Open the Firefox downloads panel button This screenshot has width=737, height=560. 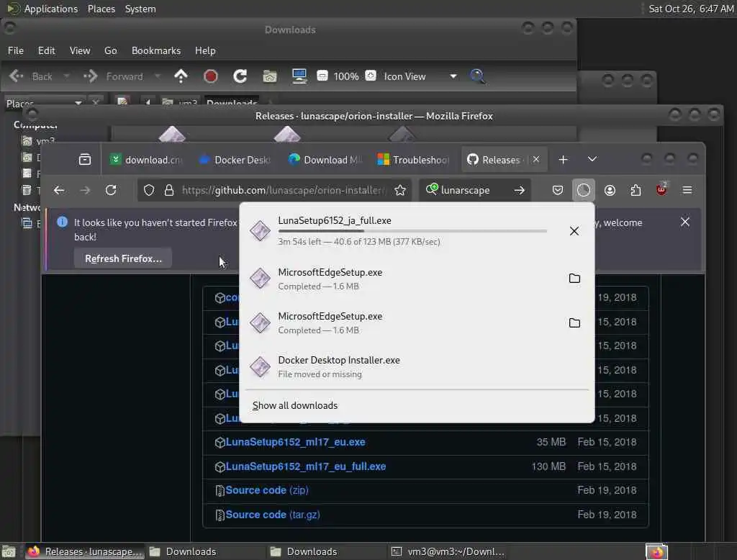(583, 190)
